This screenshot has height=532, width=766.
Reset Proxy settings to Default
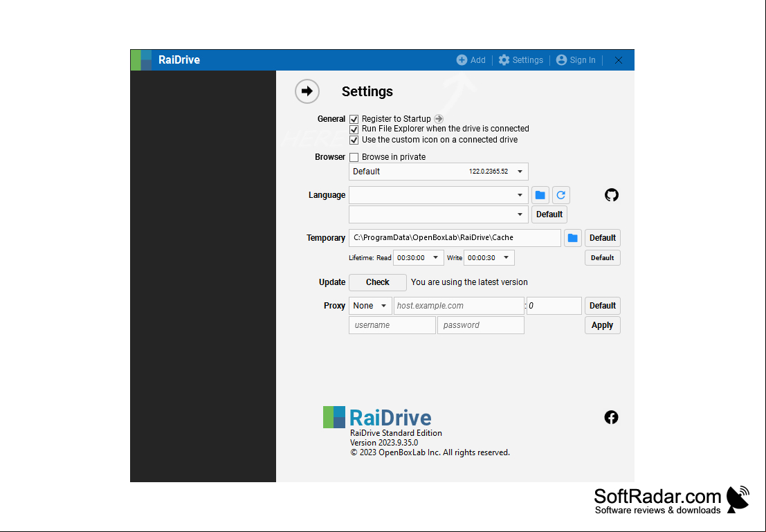tap(602, 306)
